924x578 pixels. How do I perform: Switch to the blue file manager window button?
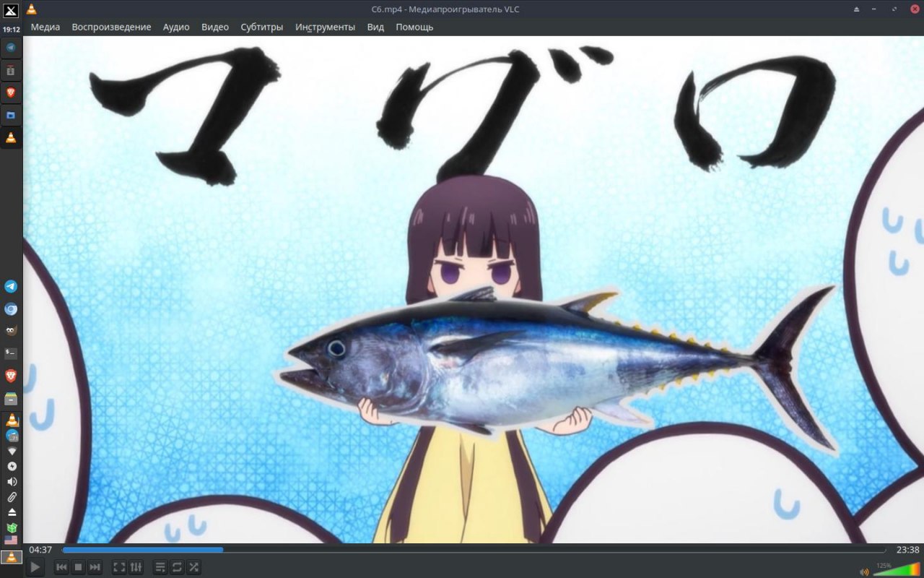click(x=11, y=115)
